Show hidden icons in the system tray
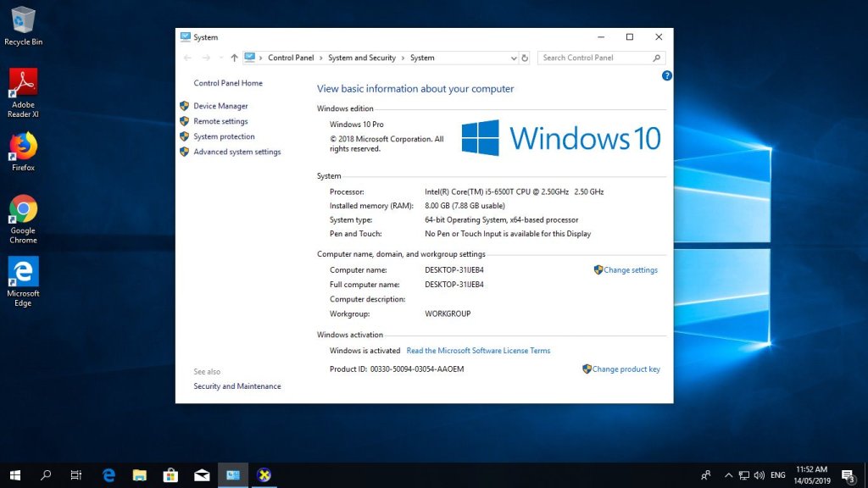Viewport: 868px width, 488px height. (x=728, y=475)
